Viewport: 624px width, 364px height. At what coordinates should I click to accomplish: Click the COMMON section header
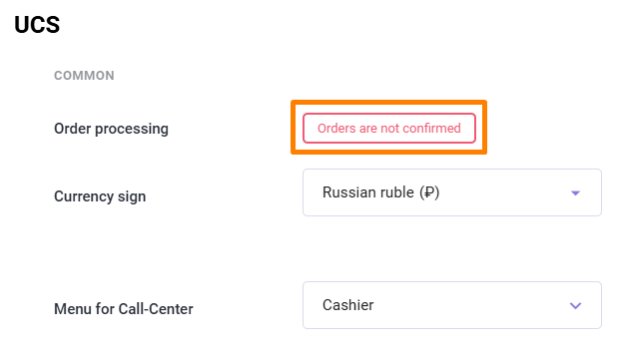tap(84, 76)
